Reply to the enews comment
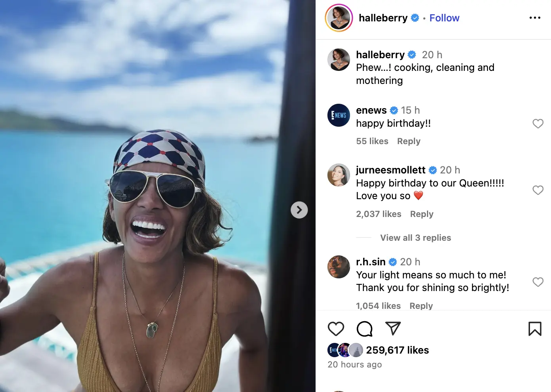The width and height of the screenshot is (551, 392). (409, 141)
